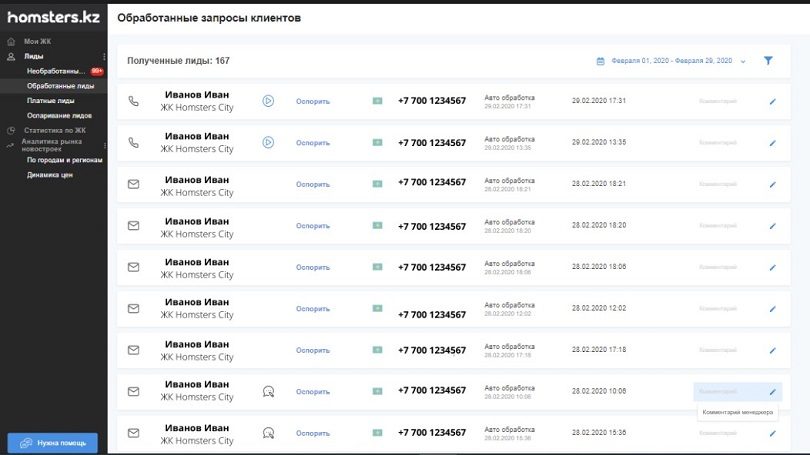Open chat icon in 28.02.2020 15:36 row
810x455 pixels.
tap(268, 433)
